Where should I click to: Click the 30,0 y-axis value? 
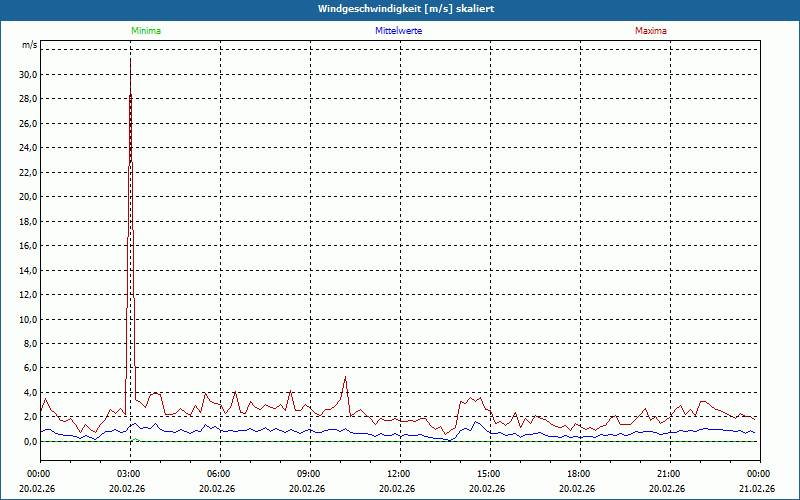(29, 74)
